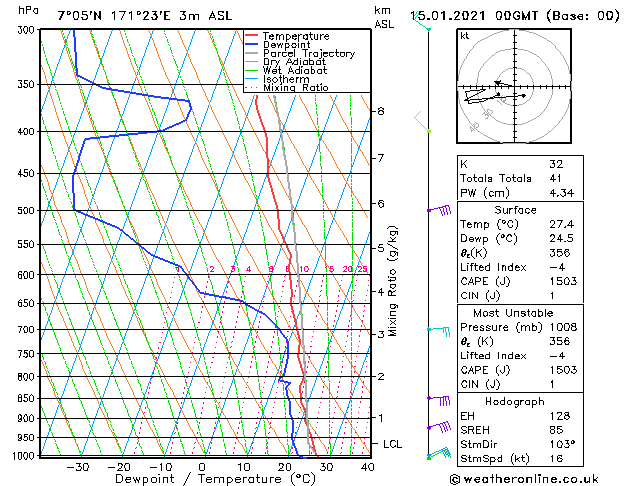Click the teal wind barb at 700 hPa
The height and width of the screenshot is (486, 629).
[439, 331]
